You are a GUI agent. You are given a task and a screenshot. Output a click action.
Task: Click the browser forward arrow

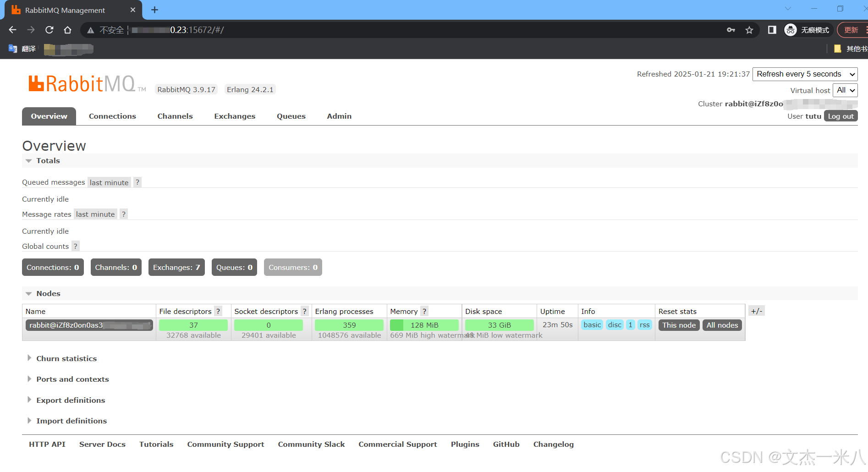coord(31,30)
